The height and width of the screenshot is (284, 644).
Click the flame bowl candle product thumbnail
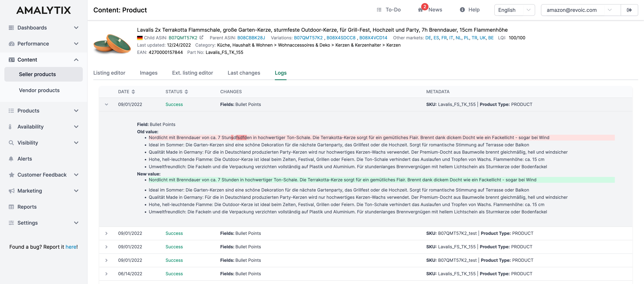pyautogui.click(x=112, y=43)
